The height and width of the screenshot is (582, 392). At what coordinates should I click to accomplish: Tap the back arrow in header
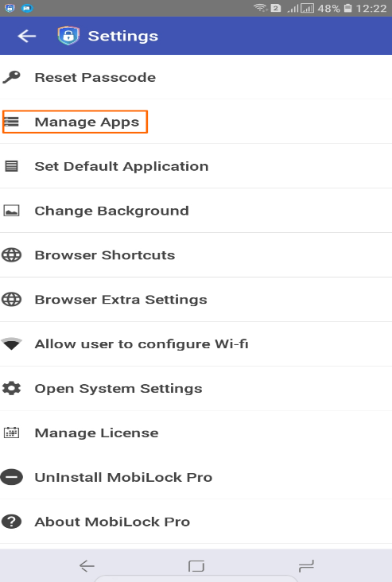click(27, 36)
